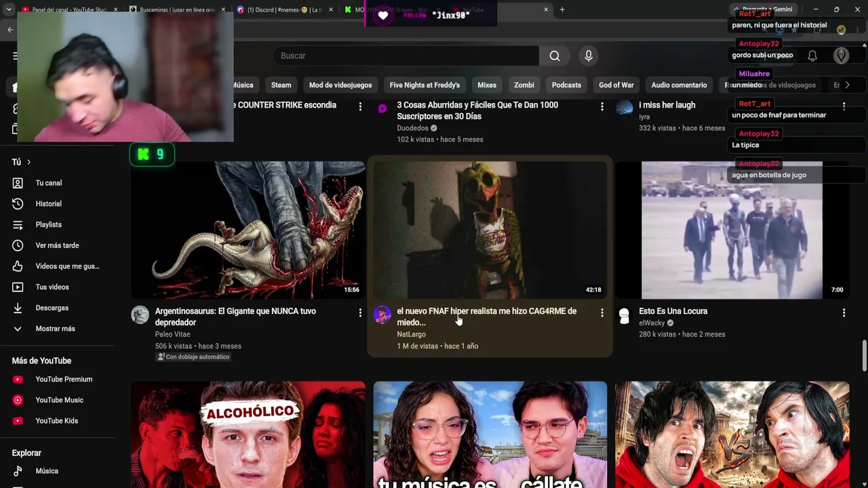Open 3 Cosas Aburridas y Fáciles video title
868x488 pixels.
(477, 110)
